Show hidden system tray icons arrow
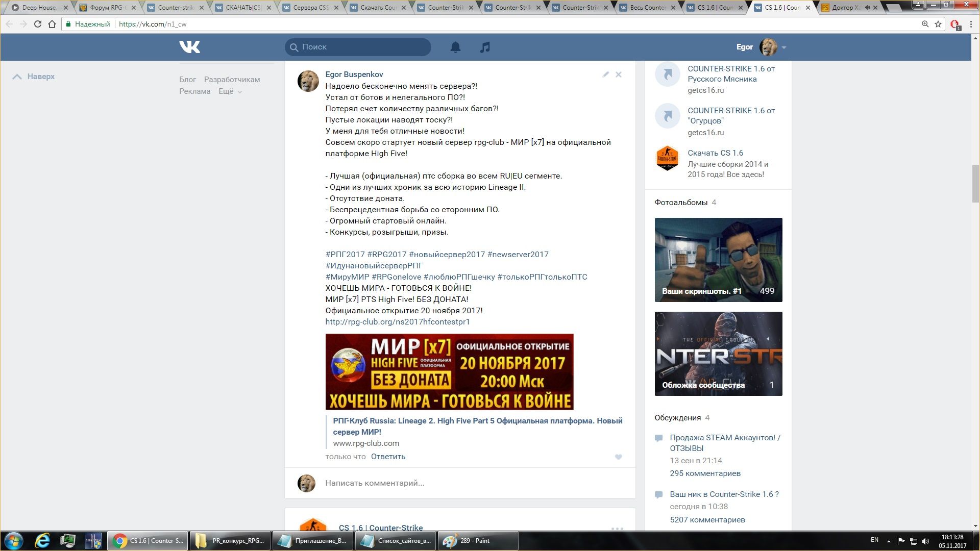 click(x=889, y=541)
